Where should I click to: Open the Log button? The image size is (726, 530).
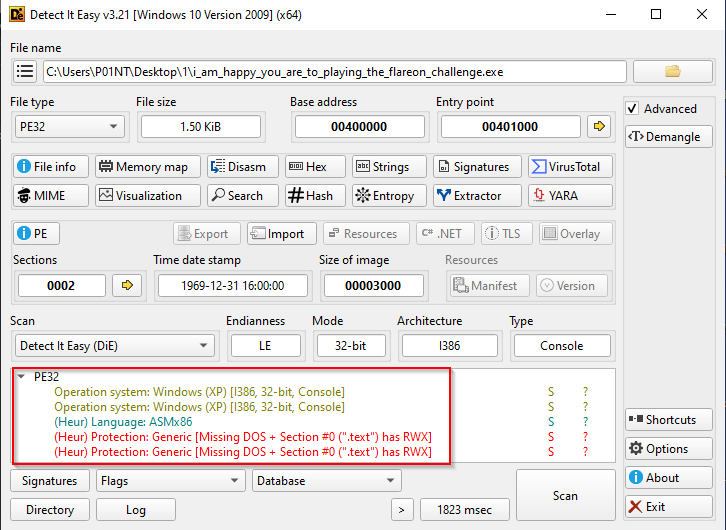[x=136, y=509]
